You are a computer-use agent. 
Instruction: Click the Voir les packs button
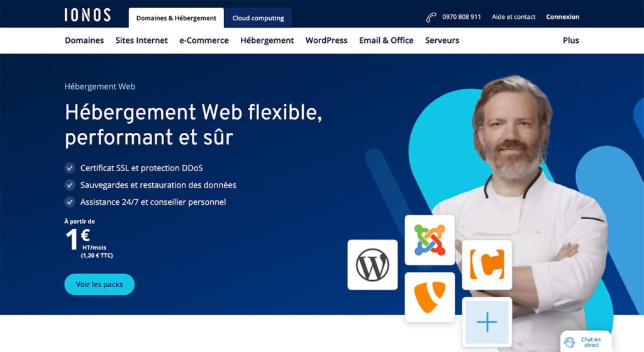click(99, 284)
